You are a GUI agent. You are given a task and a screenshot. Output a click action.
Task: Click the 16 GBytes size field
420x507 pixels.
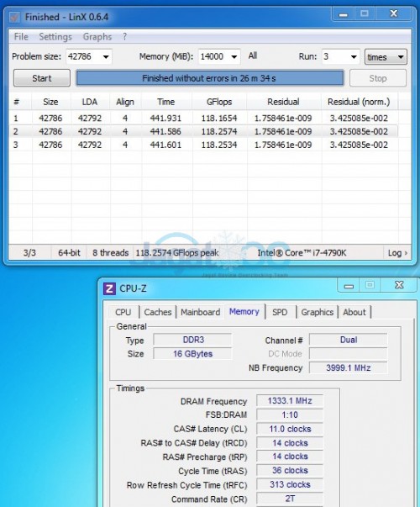[193, 354]
